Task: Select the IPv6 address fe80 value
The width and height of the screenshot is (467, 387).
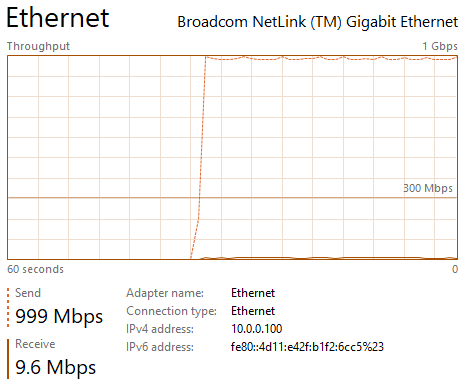Action: point(307,347)
